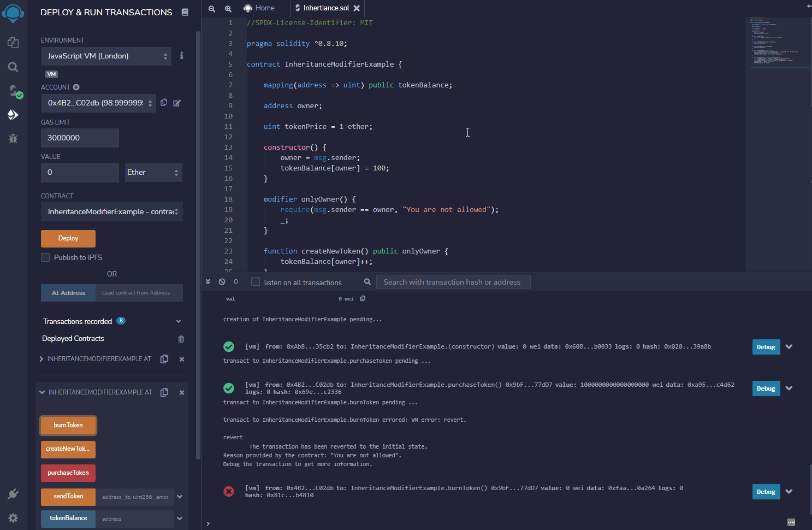Switch to the Home tab
Viewport: 812px width, 530px height.
click(259, 8)
